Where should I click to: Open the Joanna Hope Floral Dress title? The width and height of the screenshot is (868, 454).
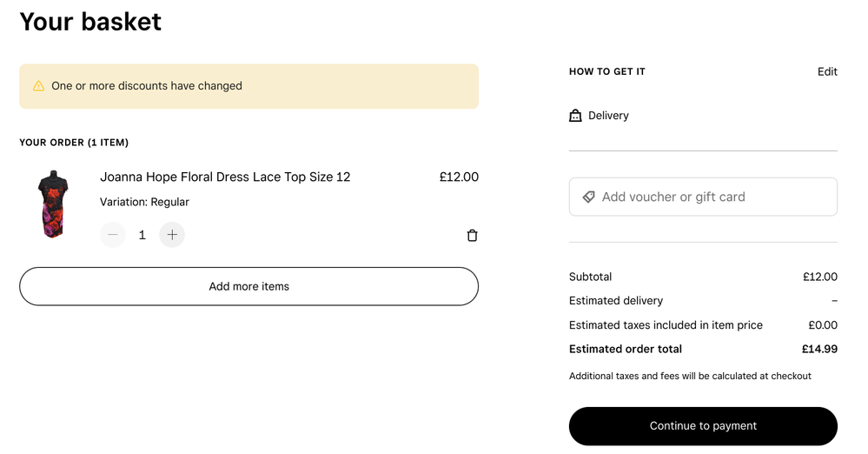225,177
